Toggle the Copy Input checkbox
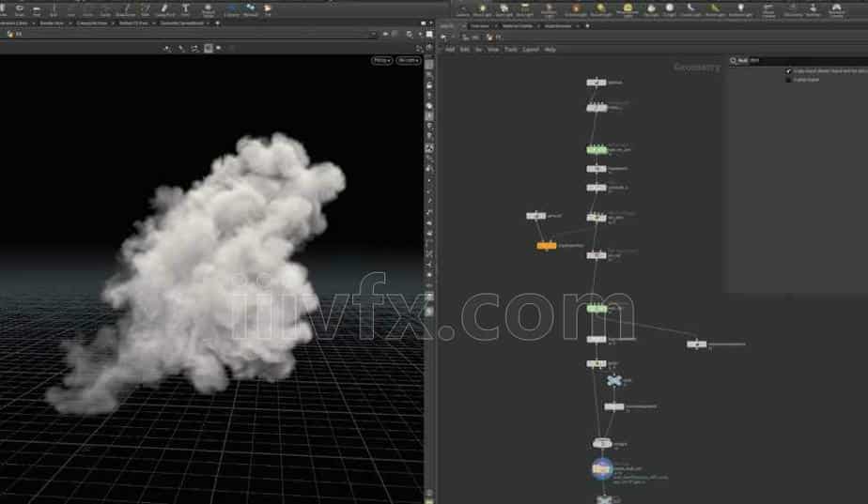Screen dimensions: 868x504 [x=788, y=70]
